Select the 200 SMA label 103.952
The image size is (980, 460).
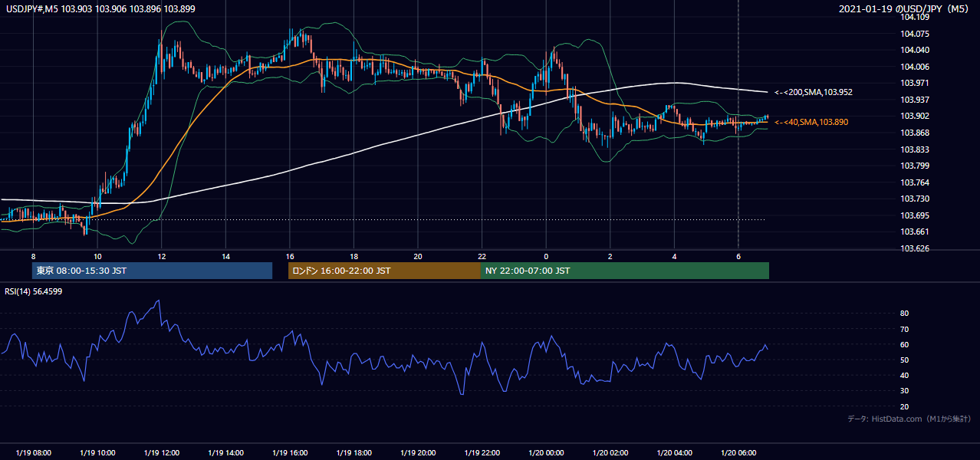click(x=814, y=92)
